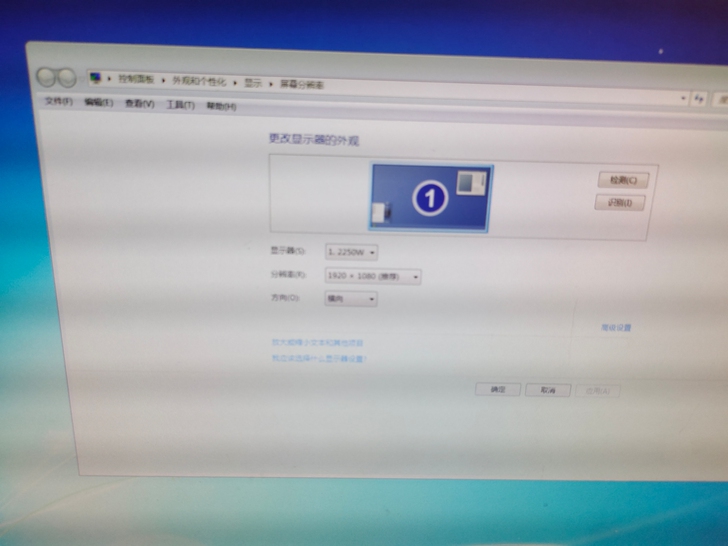Click 外观和个性化 breadcrumb segment
728x546 pixels.
coord(199,81)
